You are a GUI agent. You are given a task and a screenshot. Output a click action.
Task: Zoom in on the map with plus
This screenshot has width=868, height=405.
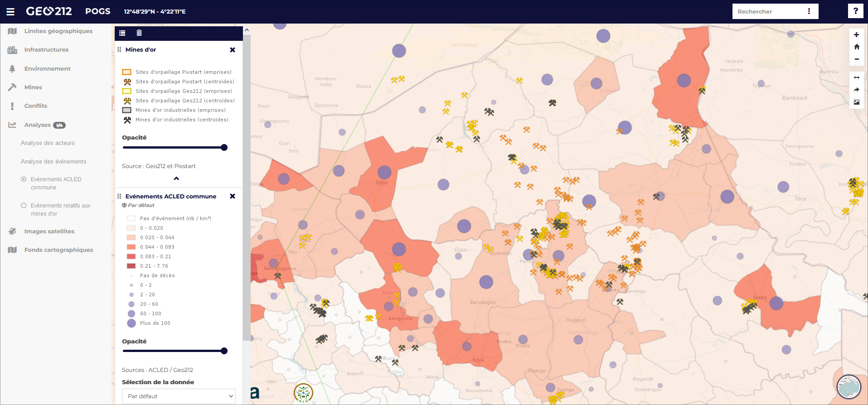[x=856, y=35]
